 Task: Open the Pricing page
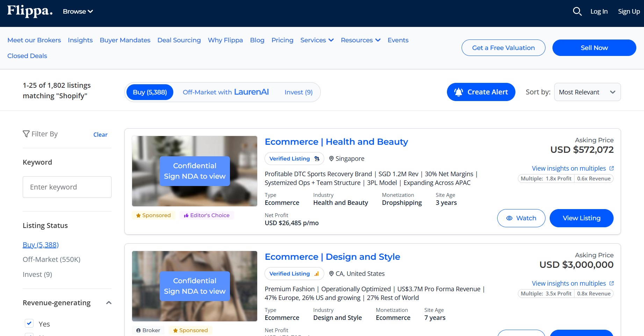[282, 40]
